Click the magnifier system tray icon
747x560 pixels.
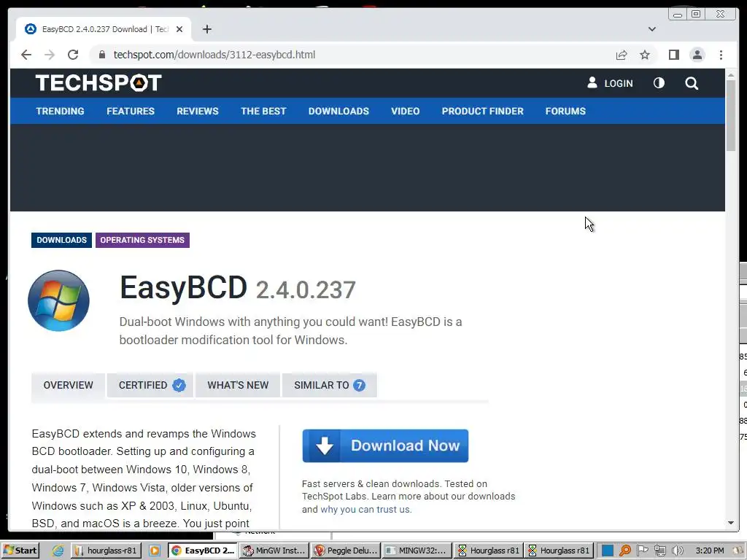coord(625,551)
